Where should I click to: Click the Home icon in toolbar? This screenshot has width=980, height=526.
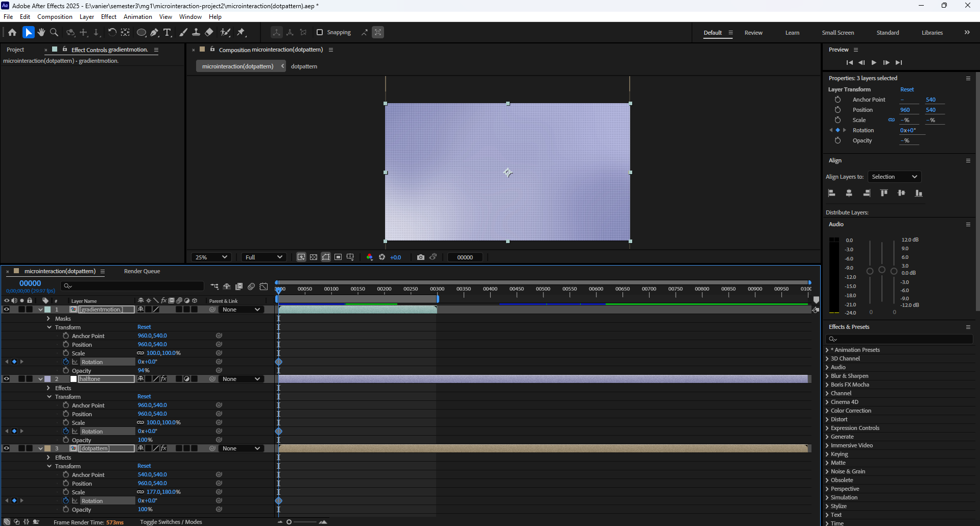[12, 32]
